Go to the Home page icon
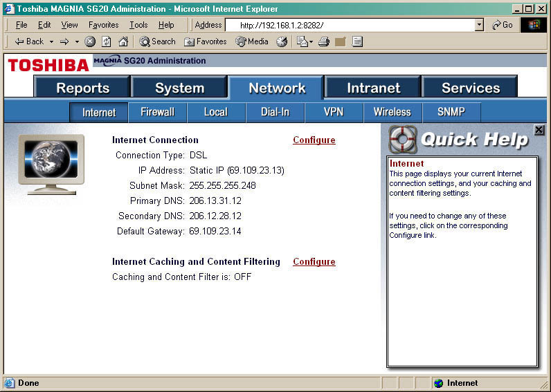 [123, 41]
